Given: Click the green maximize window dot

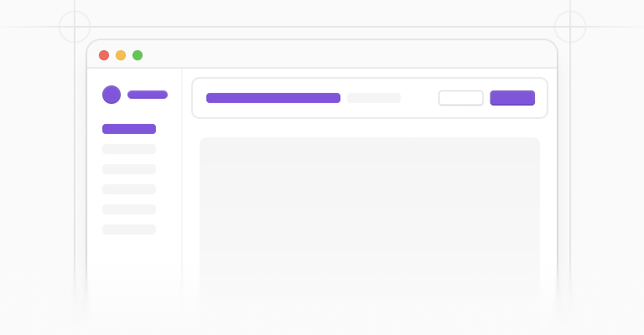Looking at the screenshot, I should [x=138, y=55].
